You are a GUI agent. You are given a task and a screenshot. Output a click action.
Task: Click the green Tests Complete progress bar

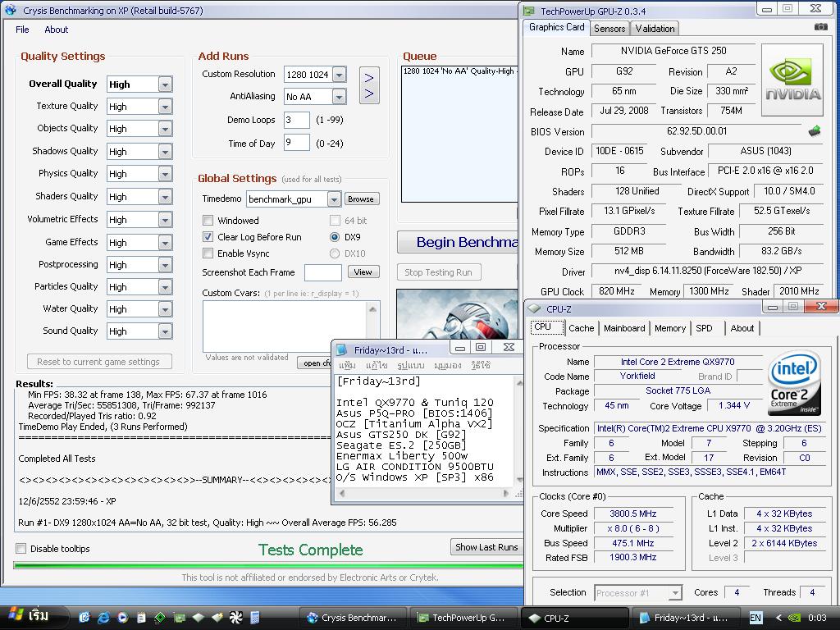click(268, 564)
